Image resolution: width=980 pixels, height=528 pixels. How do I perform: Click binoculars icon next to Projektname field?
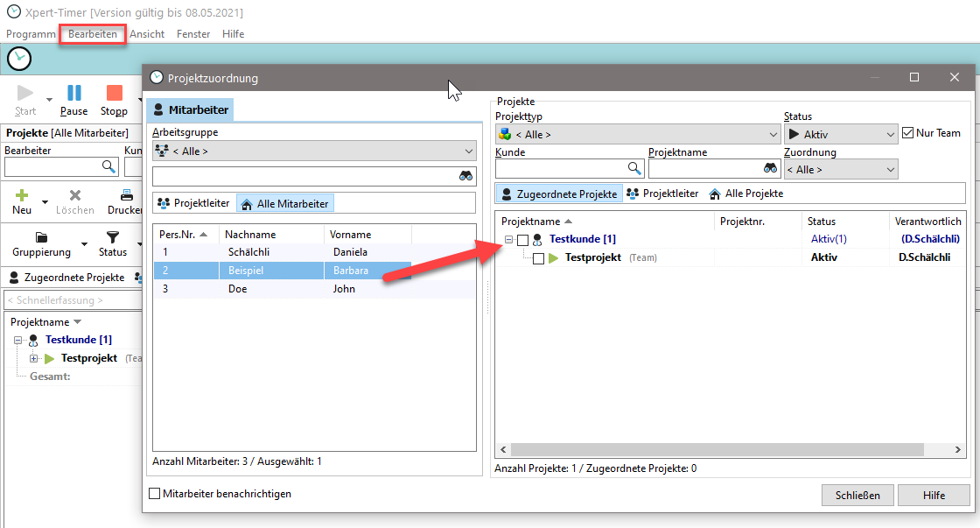[771, 168]
